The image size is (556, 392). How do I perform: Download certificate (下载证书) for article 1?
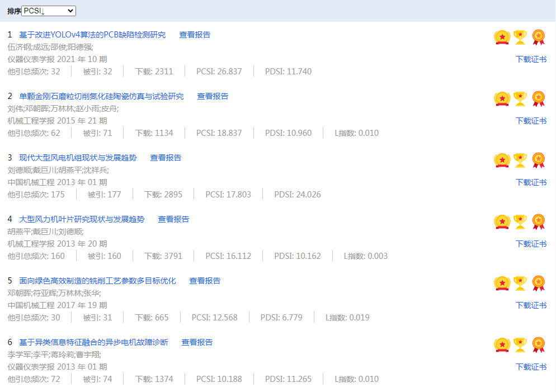531,59
